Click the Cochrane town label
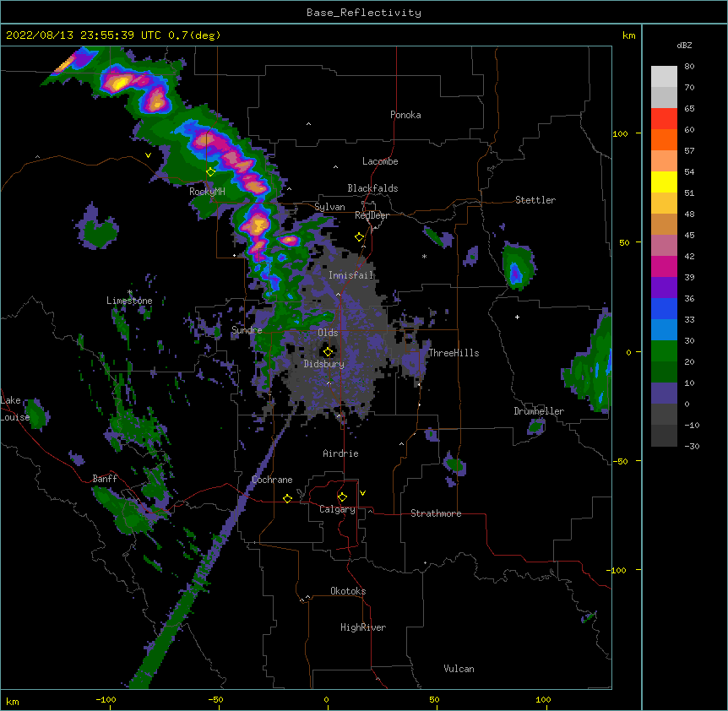 pyautogui.click(x=272, y=480)
